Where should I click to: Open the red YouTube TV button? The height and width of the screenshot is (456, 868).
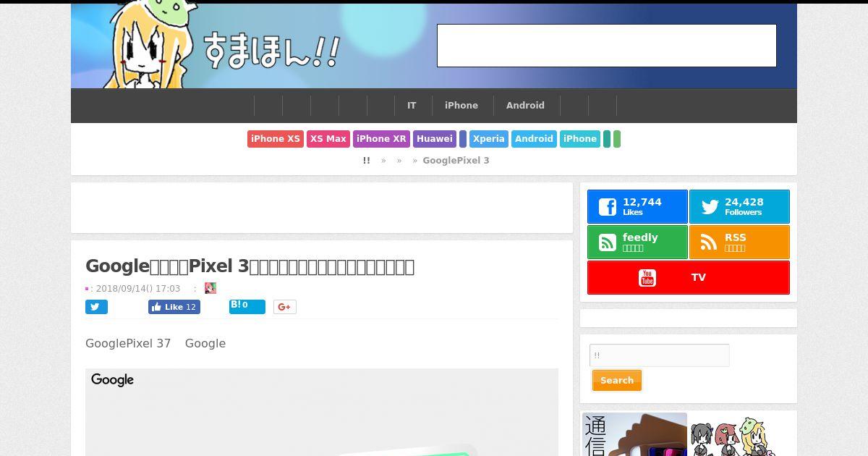[689, 278]
